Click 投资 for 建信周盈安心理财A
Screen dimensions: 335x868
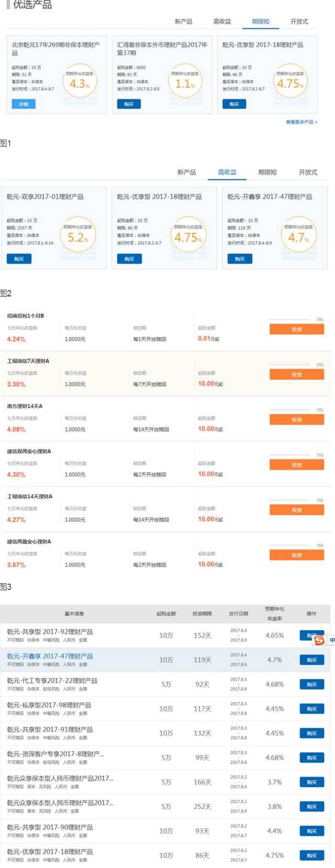(x=297, y=555)
